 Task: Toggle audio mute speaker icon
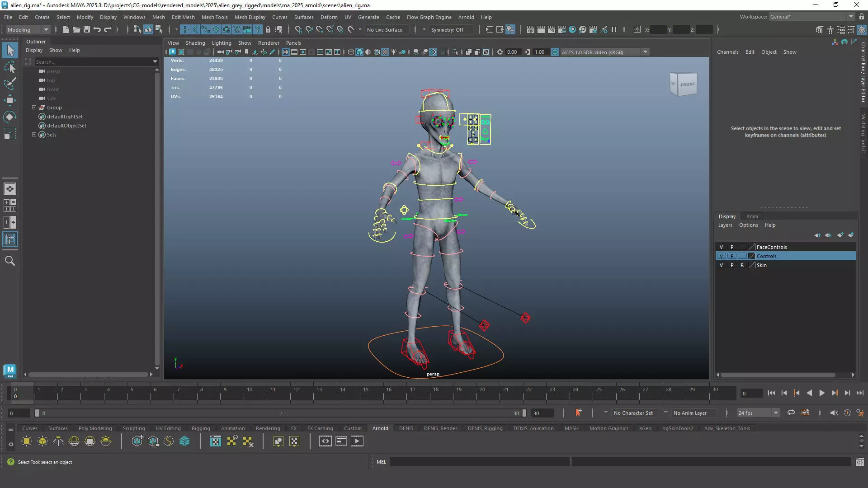(834, 413)
